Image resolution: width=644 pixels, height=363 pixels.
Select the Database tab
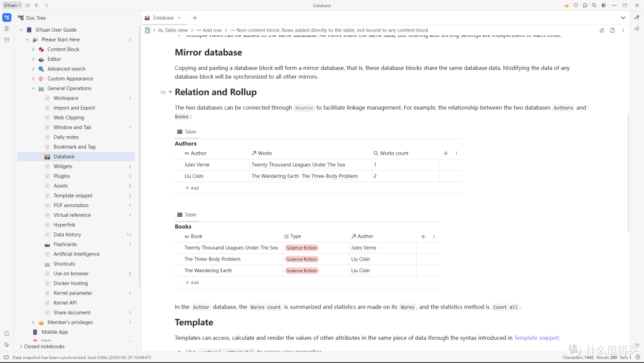coord(163,18)
